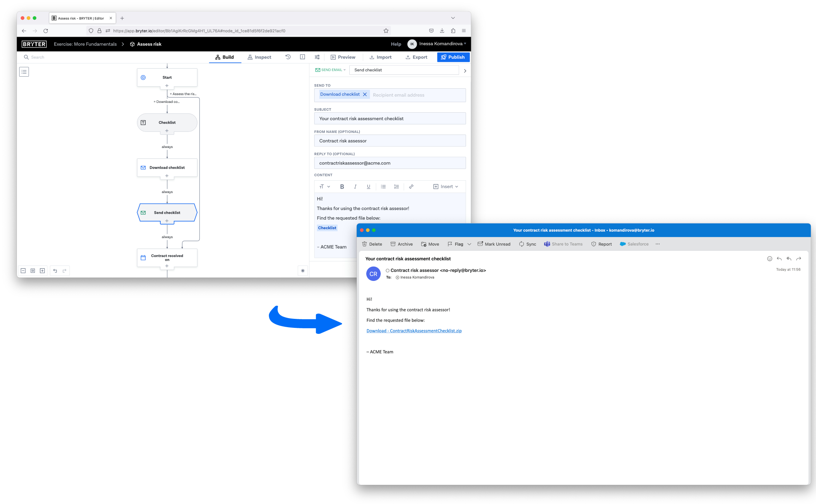816x504 pixels.
Task: Bookmark this page with the star icon
Action: pos(386,31)
